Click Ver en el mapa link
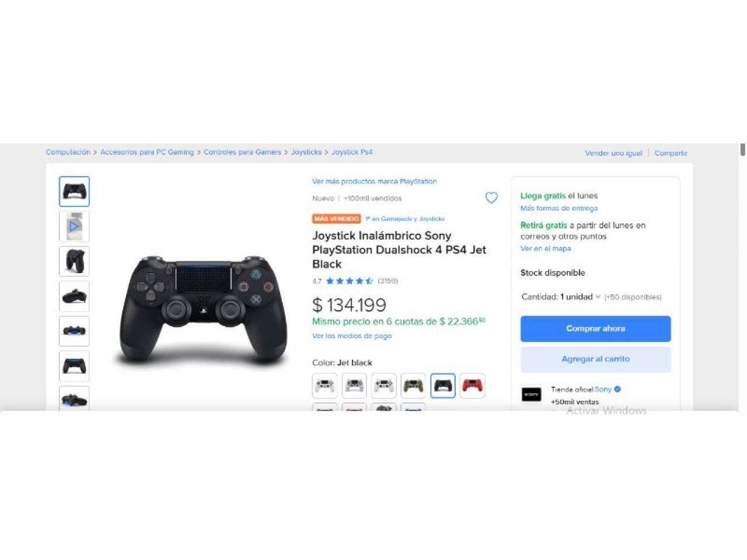Image resolution: width=747 pixels, height=560 pixels. click(546, 249)
